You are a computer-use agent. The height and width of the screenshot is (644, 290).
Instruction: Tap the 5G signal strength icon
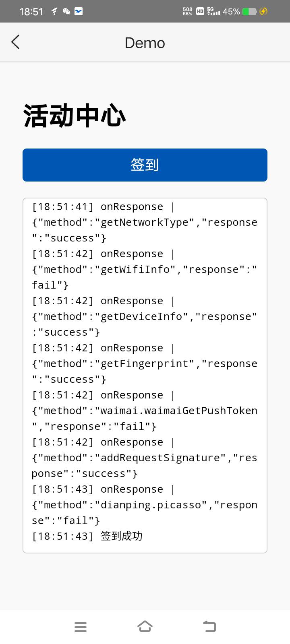click(x=213, y=11)
